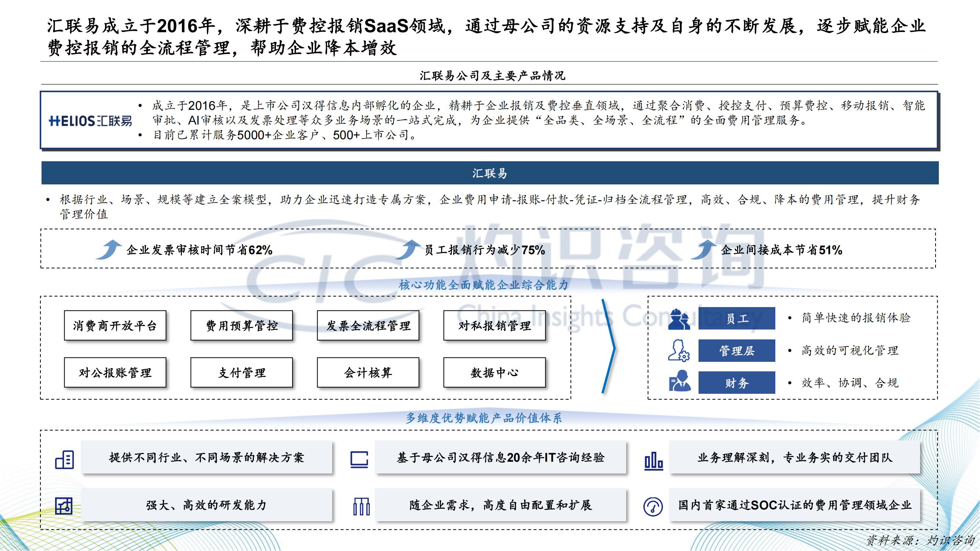Click the 随企业需求，高度自由配置和扩展 card
The image size is (980, 551).
click(x=500, y=505)
